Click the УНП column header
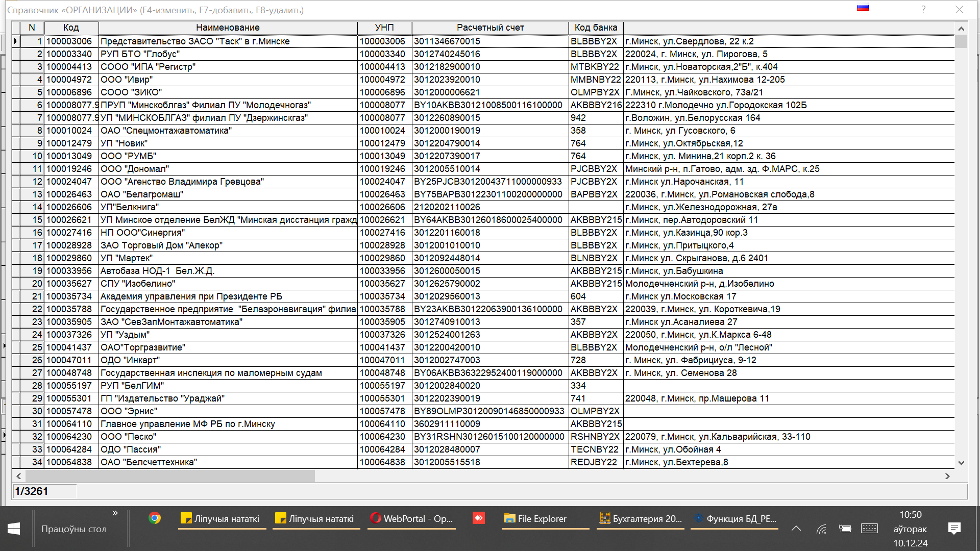Screen dimensions: 980x551 tap(384, 28)
